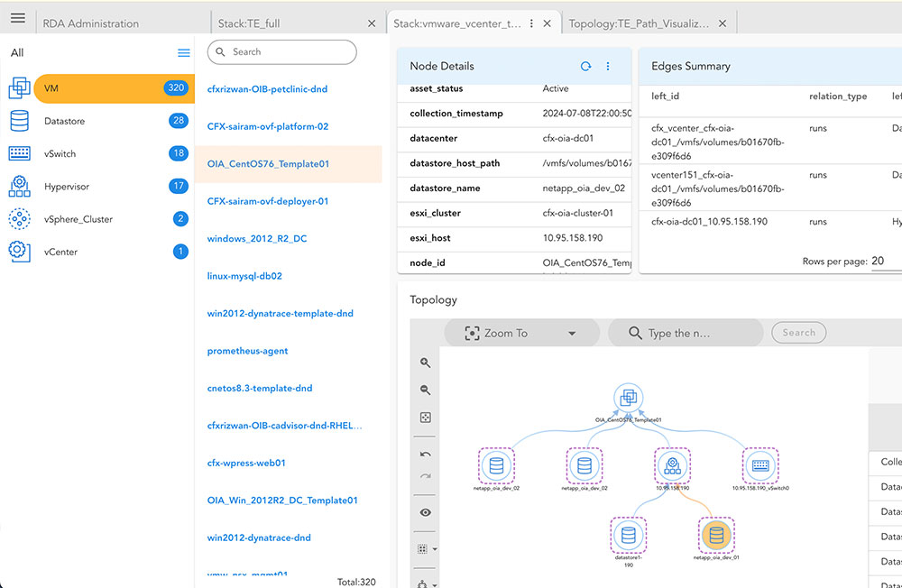
Task: Open the hamburger main menu
Action: [18, 18]
